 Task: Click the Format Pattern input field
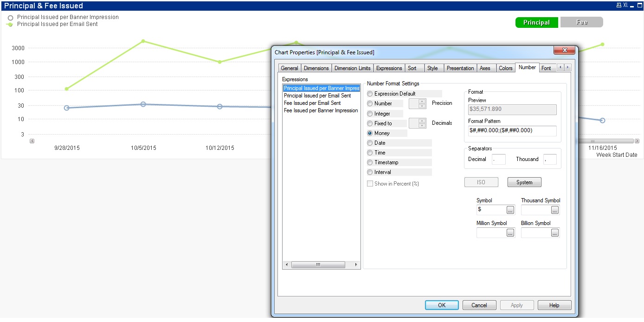(512, 131)
